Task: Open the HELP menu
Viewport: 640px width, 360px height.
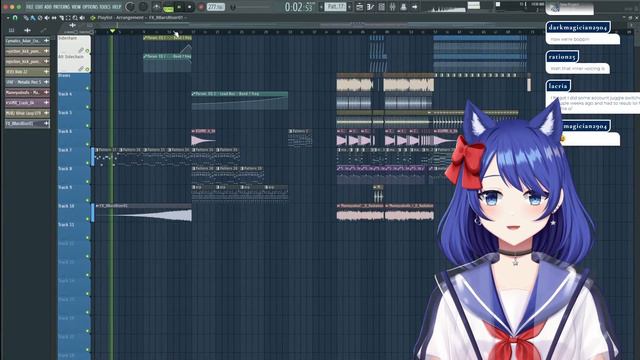Action: [x=116, y=7]
